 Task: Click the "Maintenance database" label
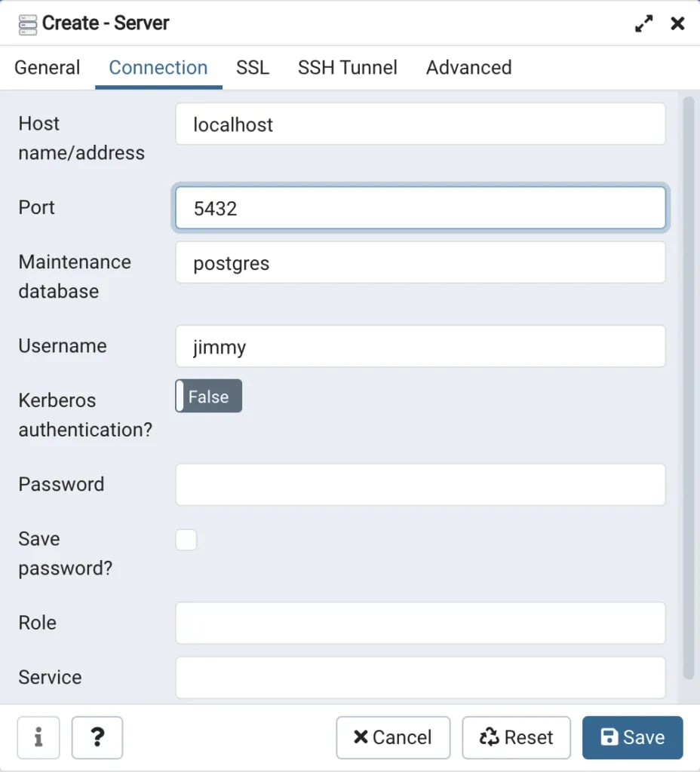tap(75, 276)
